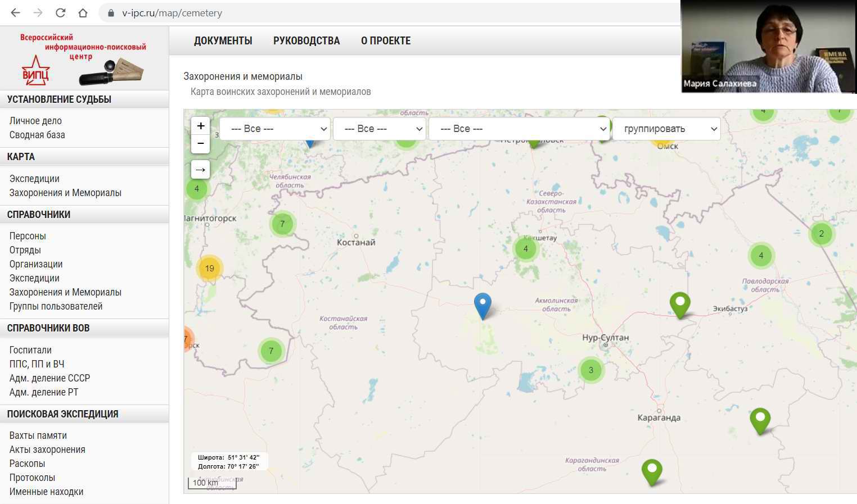Click the ВИПЦ logo in the header

click(82, 59)
